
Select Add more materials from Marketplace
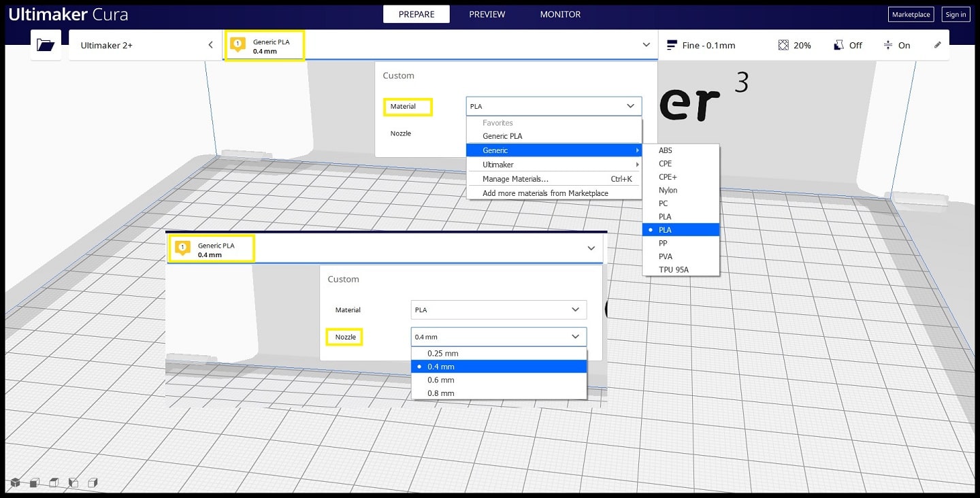pyautogui.click(x=554, y=193)
